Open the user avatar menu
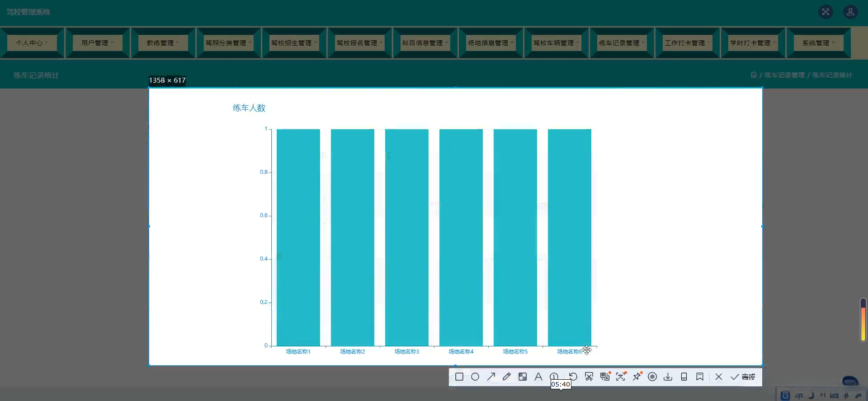The image size is (868, 401). click(x=850, y=12)
